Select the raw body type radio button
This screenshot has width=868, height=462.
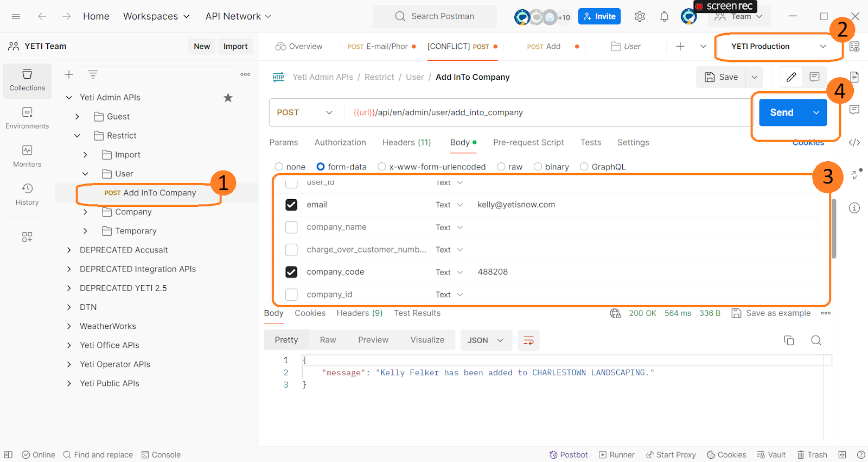click(501, 167)
